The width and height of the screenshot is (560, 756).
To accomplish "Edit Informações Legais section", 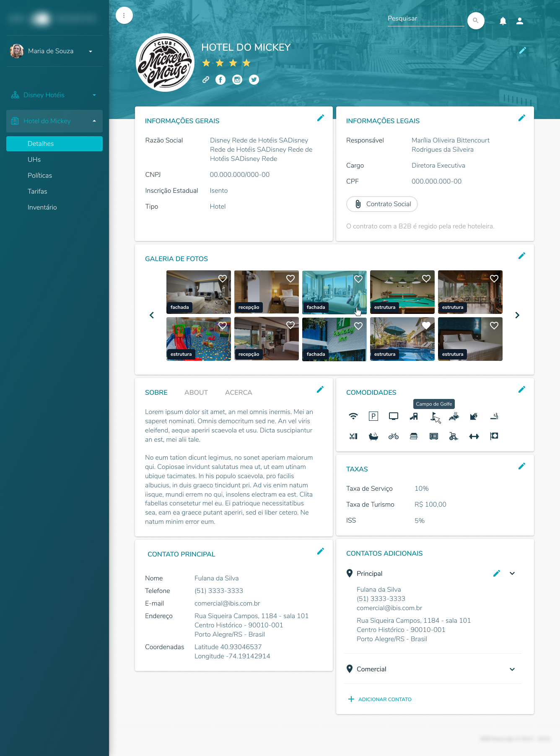I will [522, 118].
